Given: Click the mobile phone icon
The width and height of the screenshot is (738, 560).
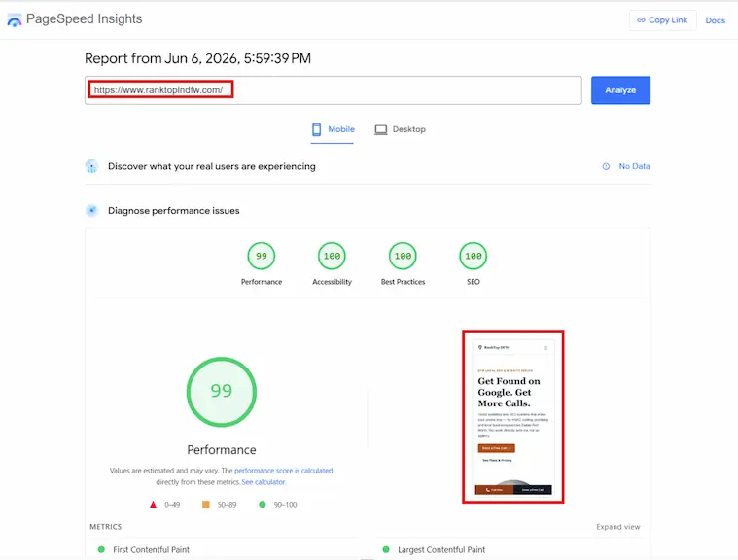Looking at the screenshot, I should pyautogui.click(x=316, y=129).
